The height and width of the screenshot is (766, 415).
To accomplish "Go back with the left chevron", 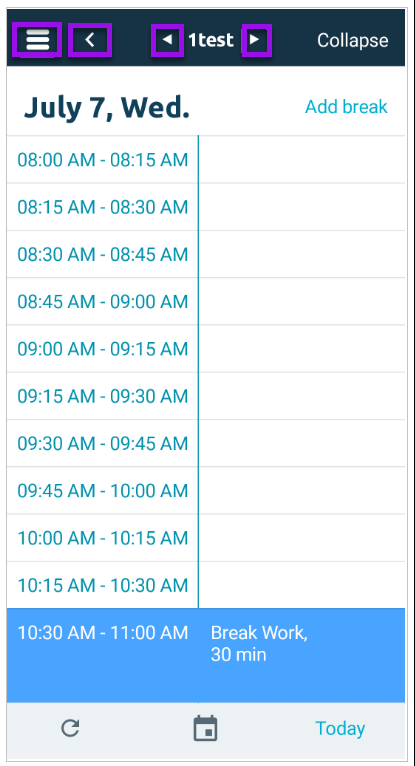I will pyautogui.click(x=90, y=40).
